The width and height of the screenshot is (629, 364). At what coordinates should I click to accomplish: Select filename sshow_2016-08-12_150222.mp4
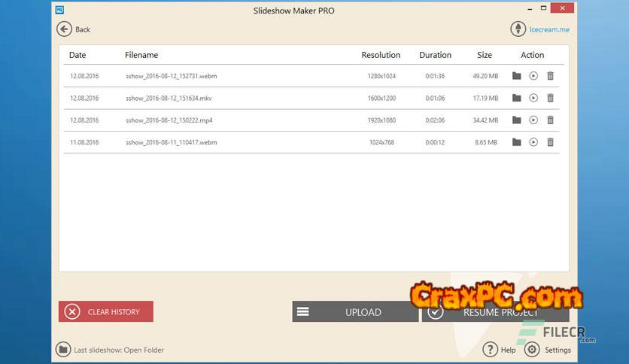tap(169, 120)
